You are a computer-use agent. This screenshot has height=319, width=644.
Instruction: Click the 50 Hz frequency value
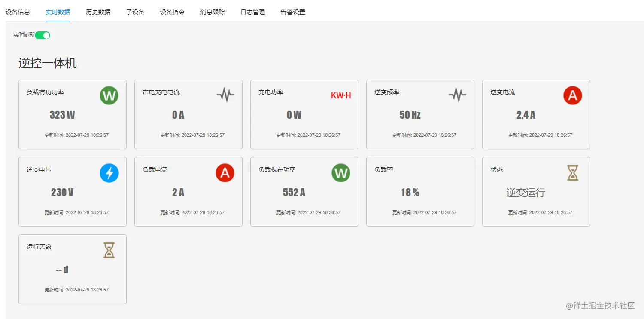(x=410, y=115)
